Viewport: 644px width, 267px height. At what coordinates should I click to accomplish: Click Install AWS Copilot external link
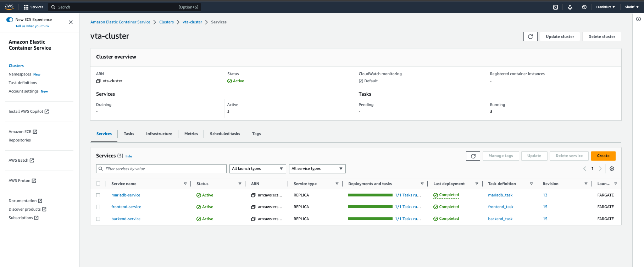click(x=29, y=111)
